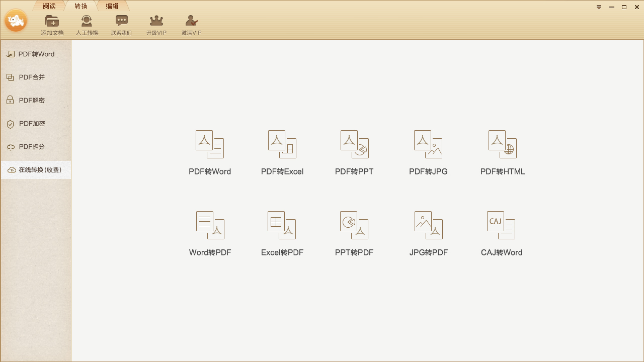This screenshot has width=644, height=362.
Task: Select the Word转PDF conversion icon
Action: click(210, 225)
